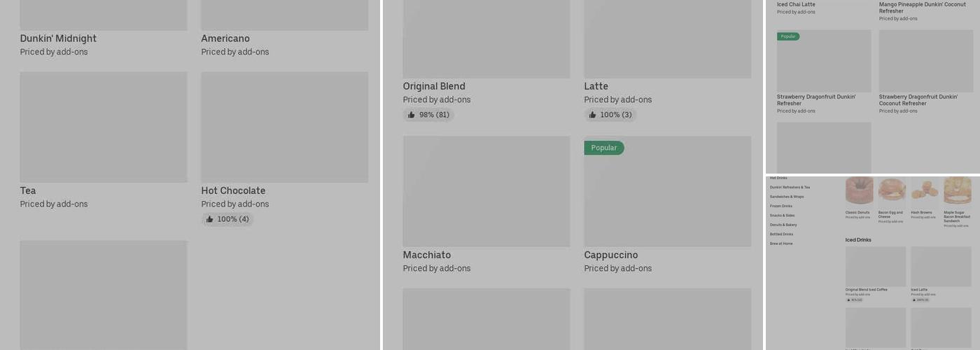Click the thumbs-up rating under Original Blend Iced Coffee
This screenshot has height=350, width=980.
click(x=854, y=300)
